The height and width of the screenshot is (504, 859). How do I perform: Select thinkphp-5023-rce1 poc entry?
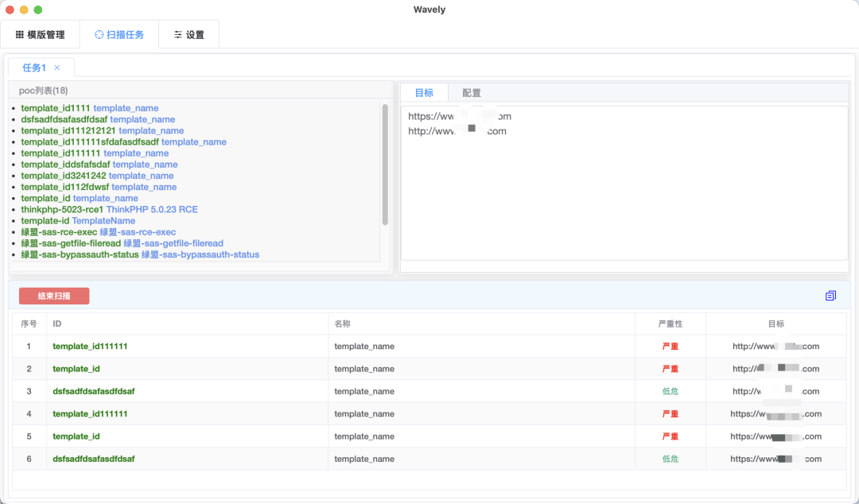click(x=110, y=209)
